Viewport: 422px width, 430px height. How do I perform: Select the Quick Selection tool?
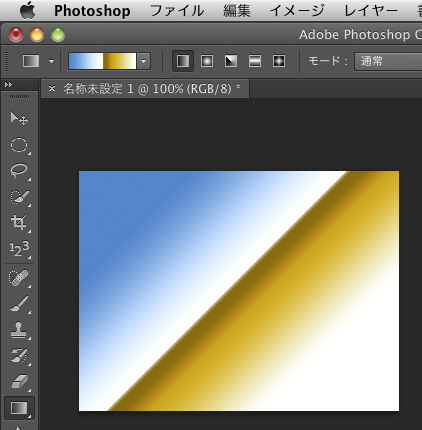pyautogui.click(x=19, y=197)
